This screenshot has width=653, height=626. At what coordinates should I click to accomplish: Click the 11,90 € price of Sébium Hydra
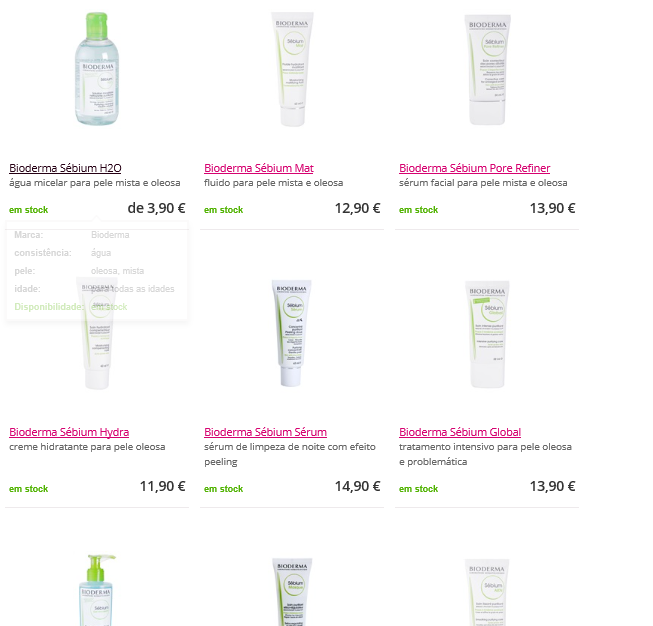click(x=162, y=486)
